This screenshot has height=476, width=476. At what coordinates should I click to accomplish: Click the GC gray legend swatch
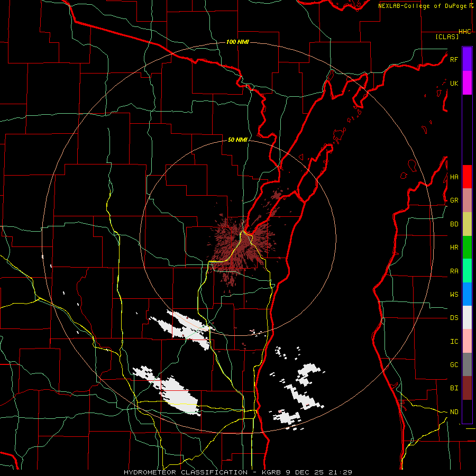(467, 364)
